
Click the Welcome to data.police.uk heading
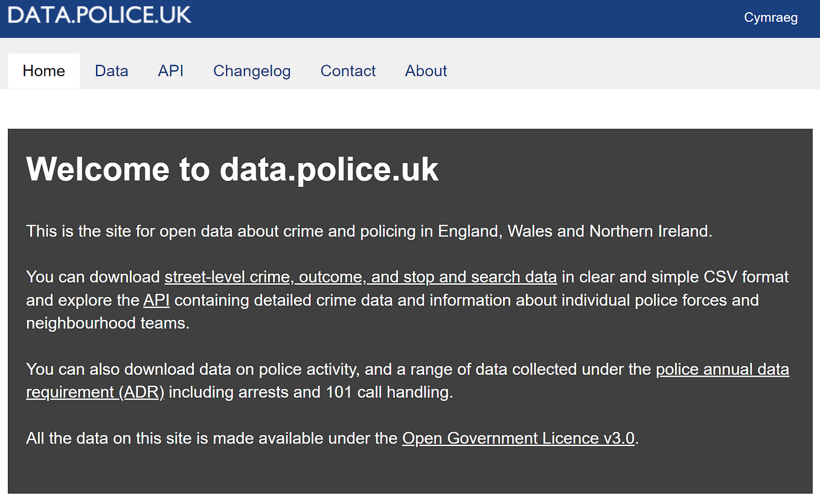232,168
